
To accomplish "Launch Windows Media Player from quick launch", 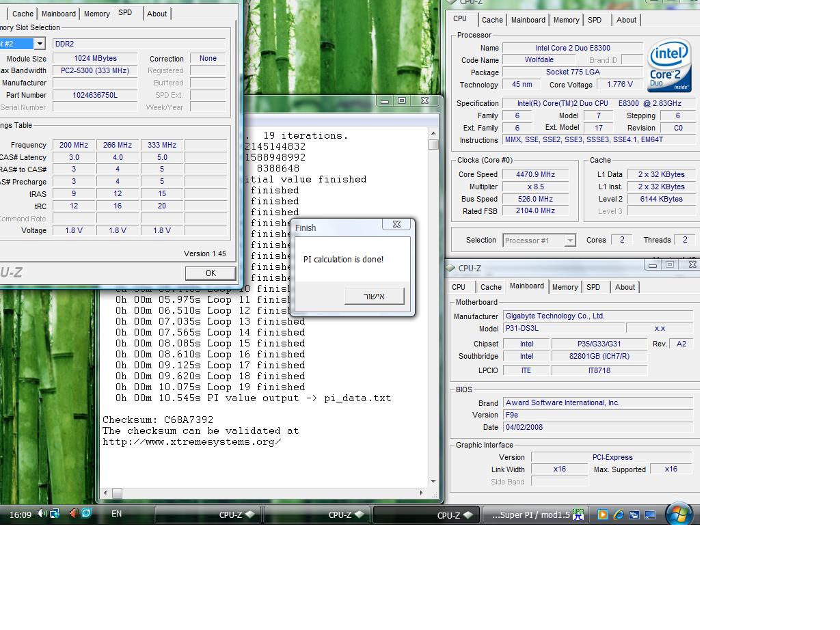I will pyautogui.click(x=602, y=515).
